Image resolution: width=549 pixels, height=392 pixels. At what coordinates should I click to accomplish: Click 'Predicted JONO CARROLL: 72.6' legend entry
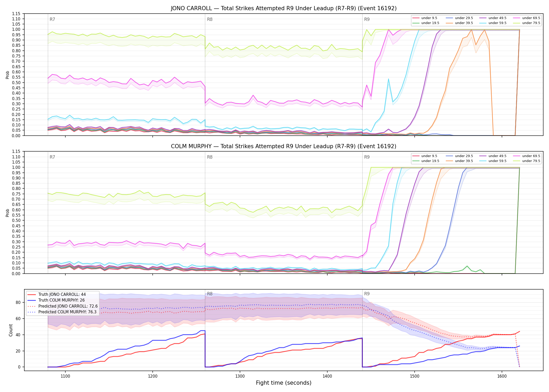tap(63, 306)
